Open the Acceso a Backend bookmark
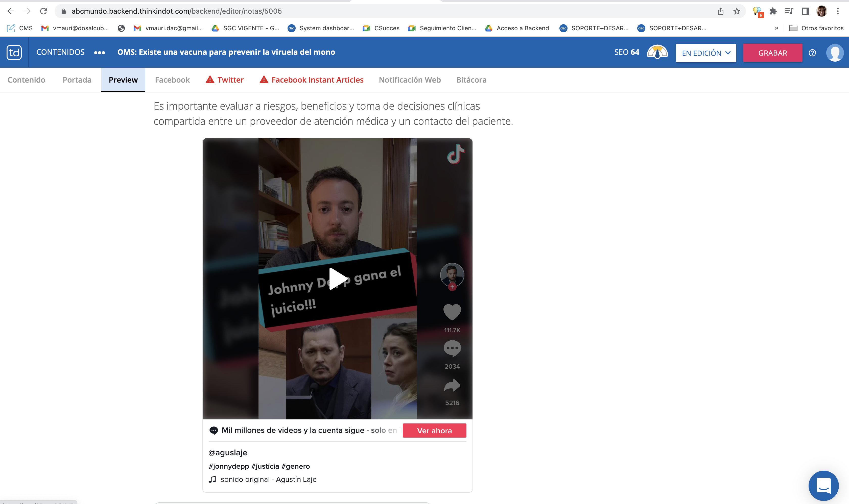 coord(517,28)
